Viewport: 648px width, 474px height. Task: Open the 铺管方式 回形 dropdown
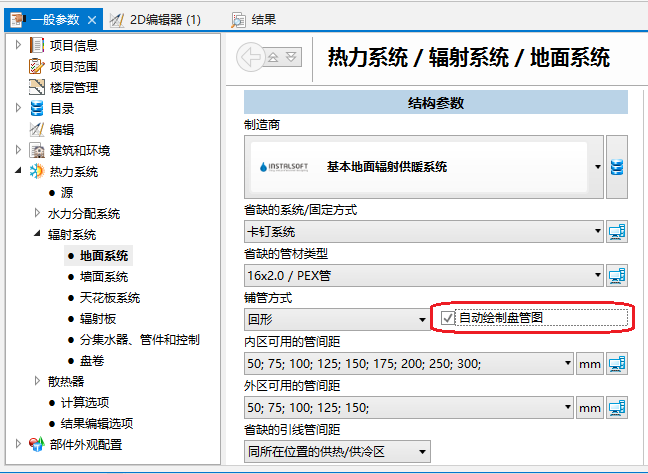tap(423, 320)
